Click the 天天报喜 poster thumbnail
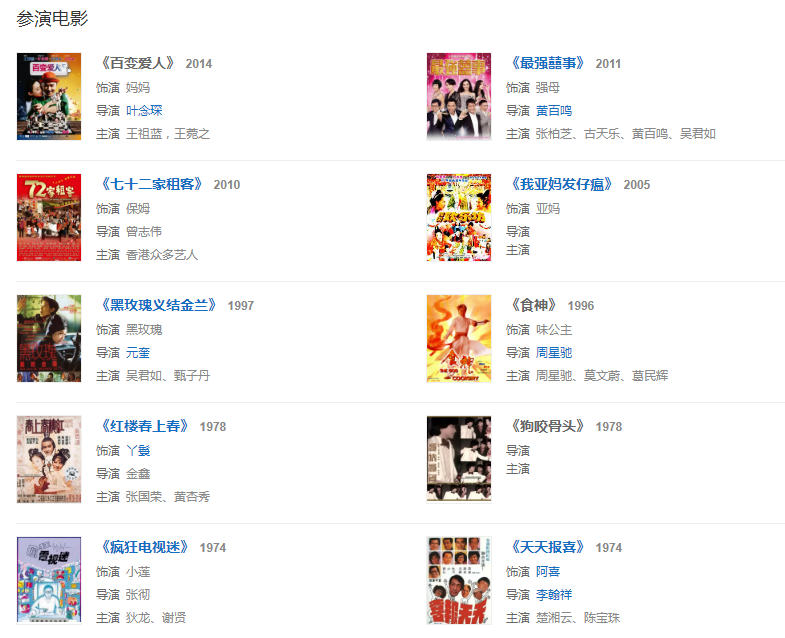This screenshot has height=638, width=785. (x=459, y=580)
